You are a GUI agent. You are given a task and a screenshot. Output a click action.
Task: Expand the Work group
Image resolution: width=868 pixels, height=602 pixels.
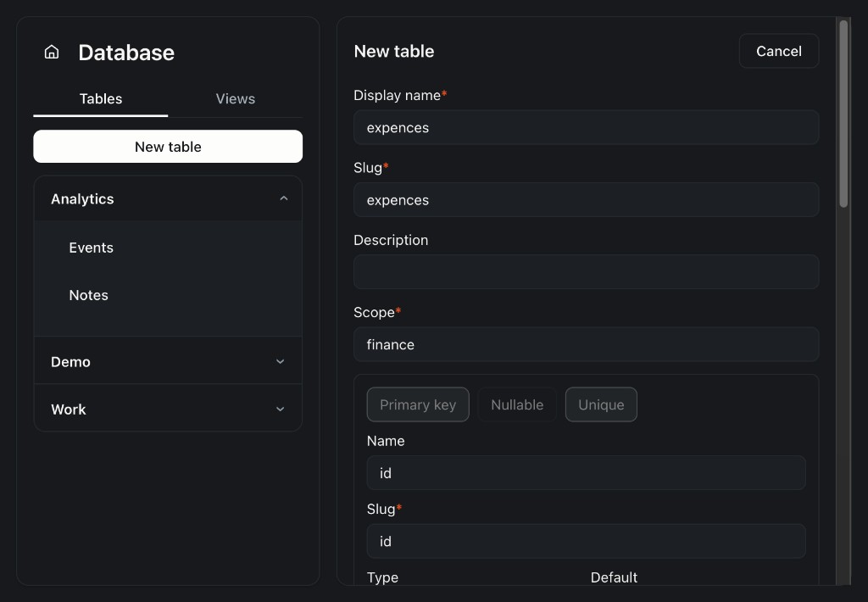click(168, 410)
